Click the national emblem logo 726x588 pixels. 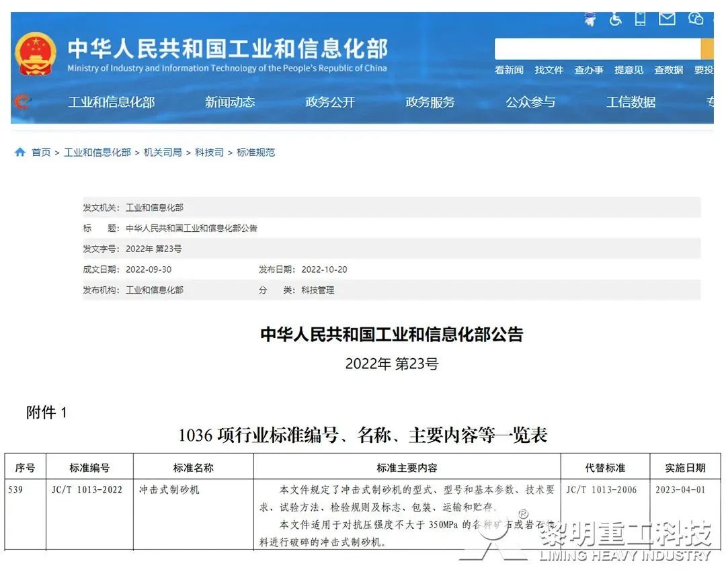(x=36, y=54)
